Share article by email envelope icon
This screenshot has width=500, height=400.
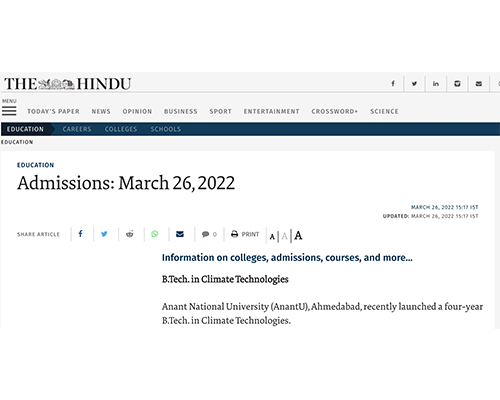tap(180, 234)
